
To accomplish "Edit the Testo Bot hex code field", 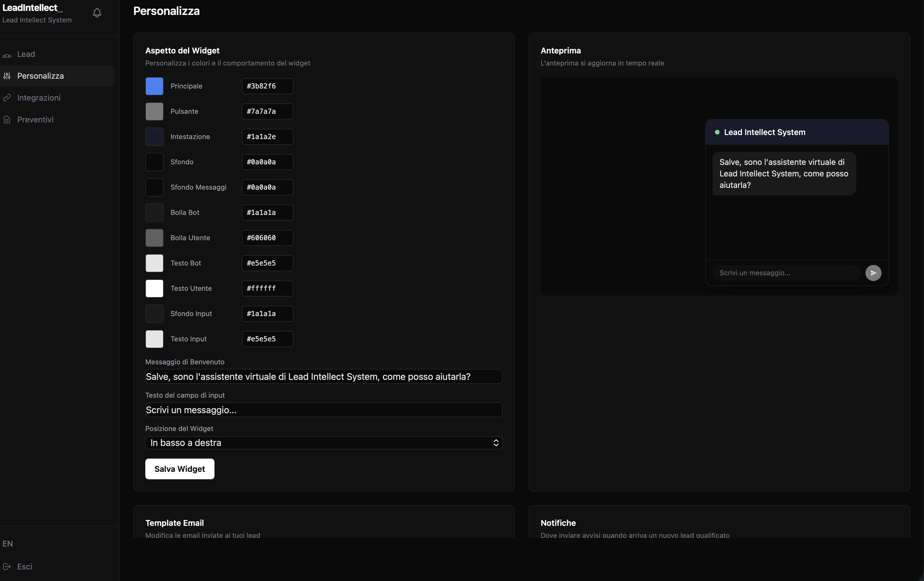I will pyautogui.click(x=267, y=263).
